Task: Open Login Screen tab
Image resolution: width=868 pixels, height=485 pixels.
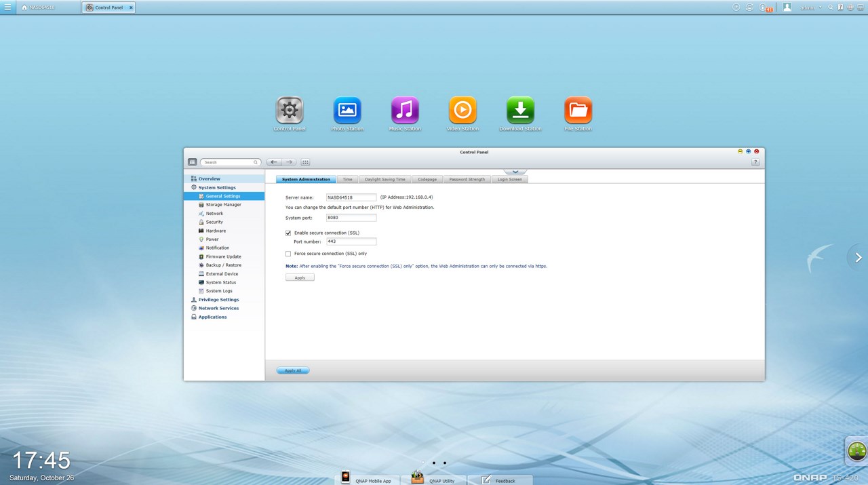Action: (x=510, y=179)
